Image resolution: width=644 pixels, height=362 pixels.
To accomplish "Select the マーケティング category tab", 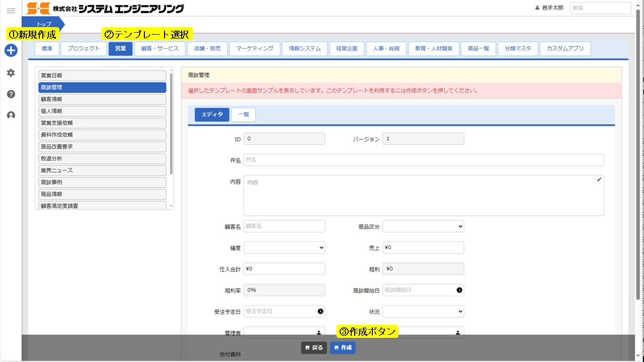I will [x=255, y=49].
